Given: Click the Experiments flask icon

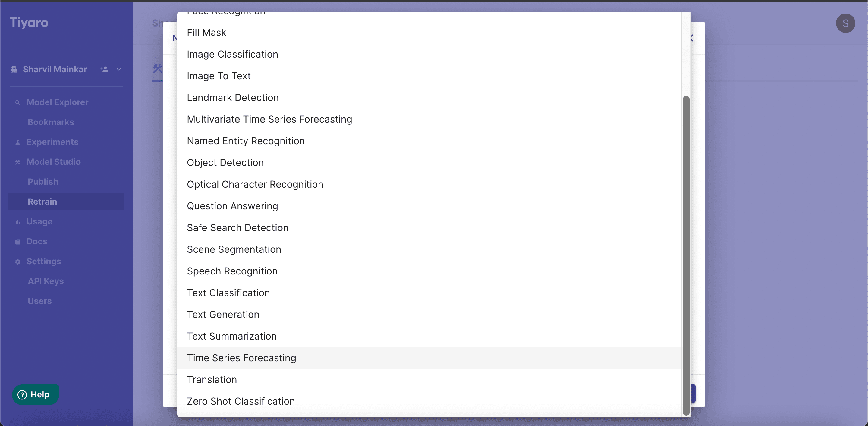Looking at the screenshot, I should pyautogui.click(x=17, y=143).
